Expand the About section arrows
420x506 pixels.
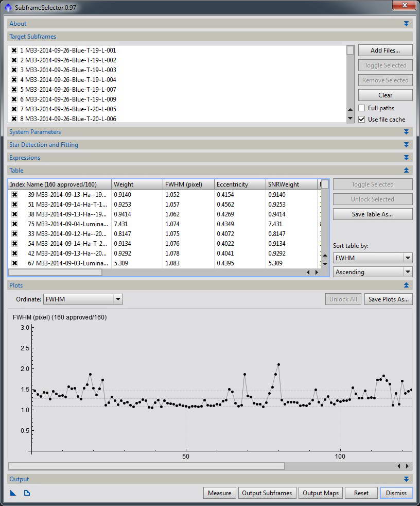point(406,24)
